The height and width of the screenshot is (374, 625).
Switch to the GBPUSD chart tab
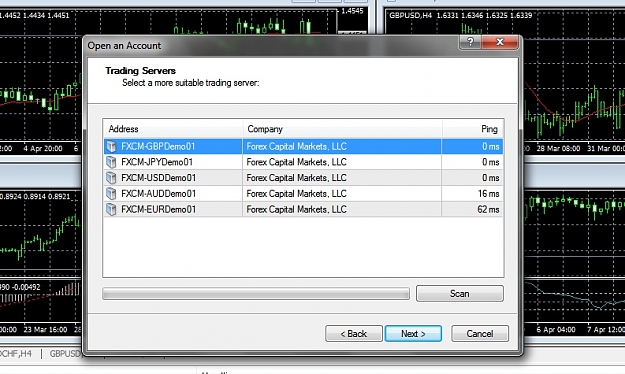pos(65,354)
